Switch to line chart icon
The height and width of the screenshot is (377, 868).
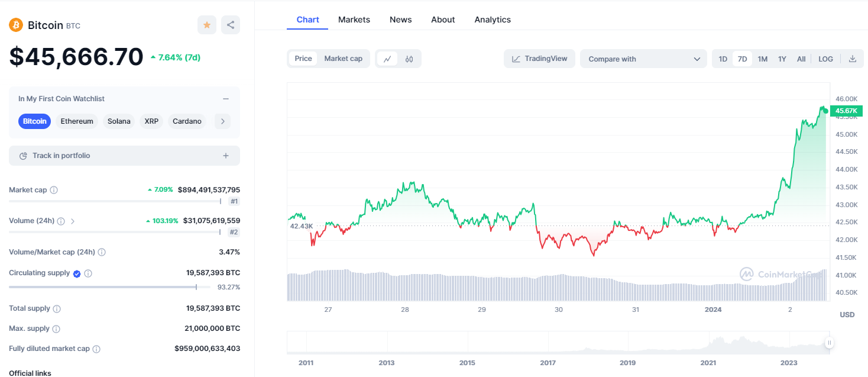(387, 59)
